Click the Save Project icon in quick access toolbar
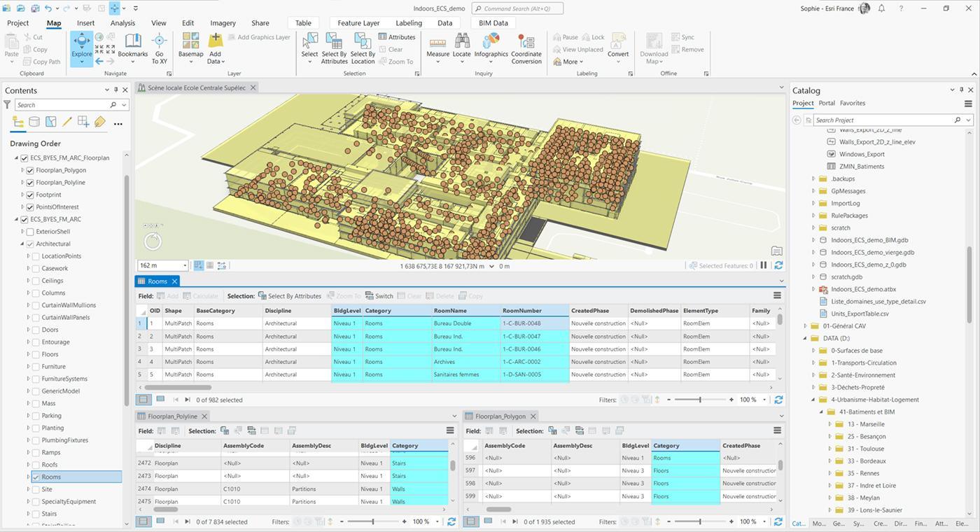This screenshot has height=532, width=980. (x=34, y=8)
